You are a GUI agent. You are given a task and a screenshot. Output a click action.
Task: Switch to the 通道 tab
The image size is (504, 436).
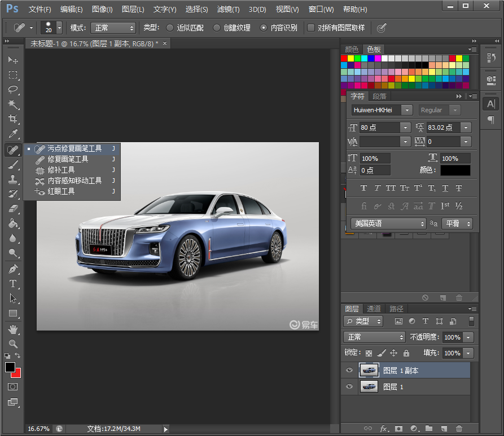coord(374,309)
